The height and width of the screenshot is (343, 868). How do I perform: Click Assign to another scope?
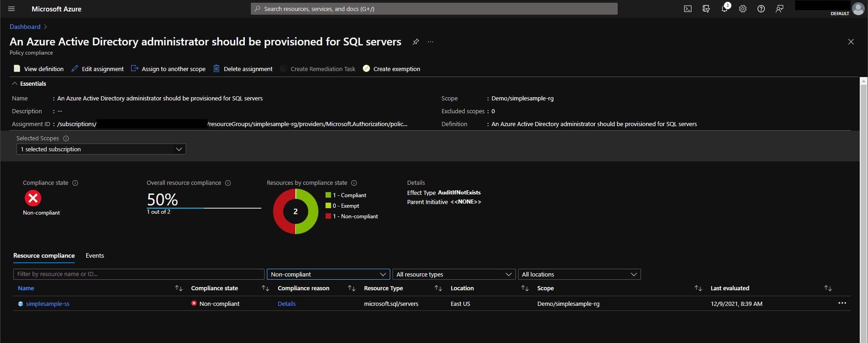(x=168, y=69)
